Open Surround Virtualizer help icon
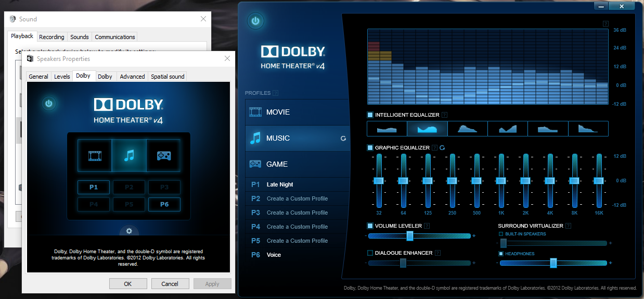This screenshot has width=644, height=299. pyautogui.click(x=568, y=226)
